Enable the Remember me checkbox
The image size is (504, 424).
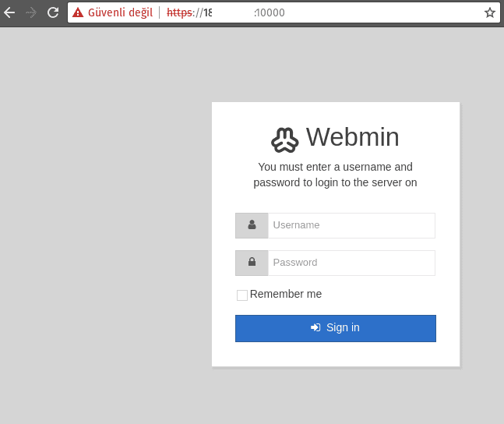click(242, 295)
